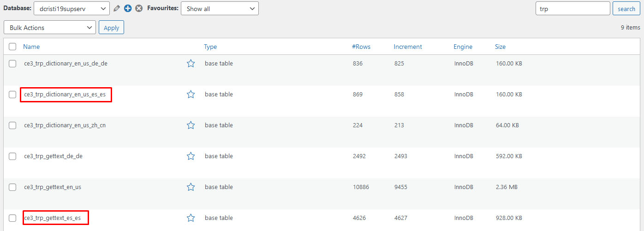Open table ce3_trp_dictionary_en_us_de_de
This screenshot has width=644, height=231.
(66, 64)
